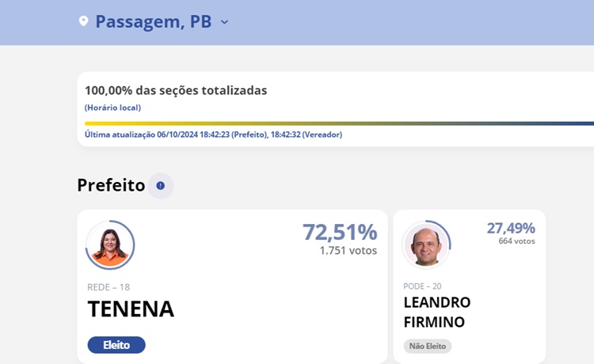Click the Eleito badge for Tenena

click(116, 345)
